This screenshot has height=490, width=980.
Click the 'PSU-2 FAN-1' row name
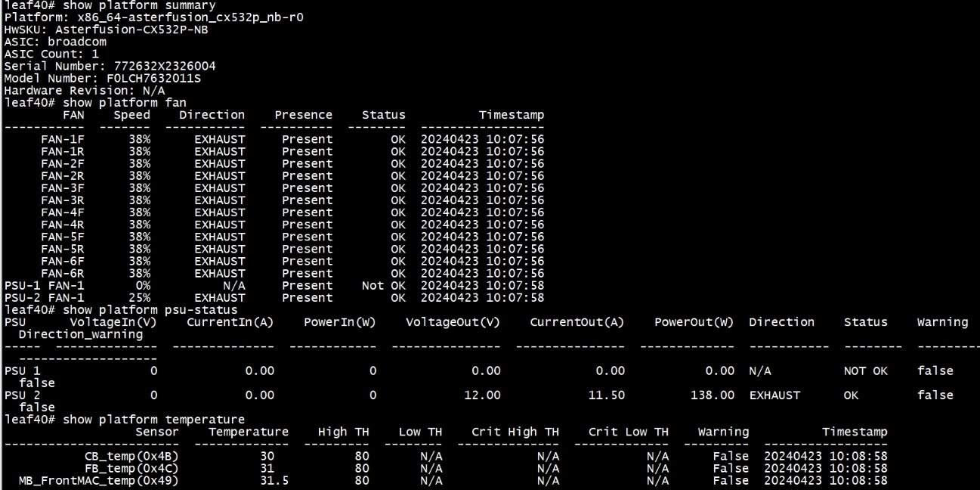(x=45, y=298)
